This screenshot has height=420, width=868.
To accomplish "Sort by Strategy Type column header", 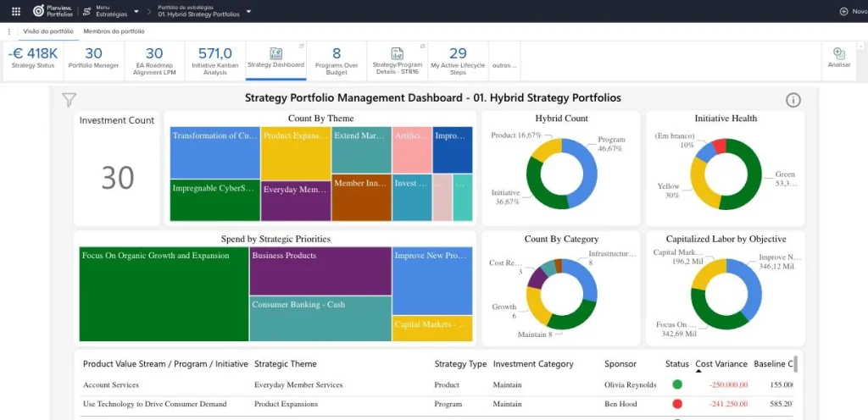I will [x=460, y=363].
